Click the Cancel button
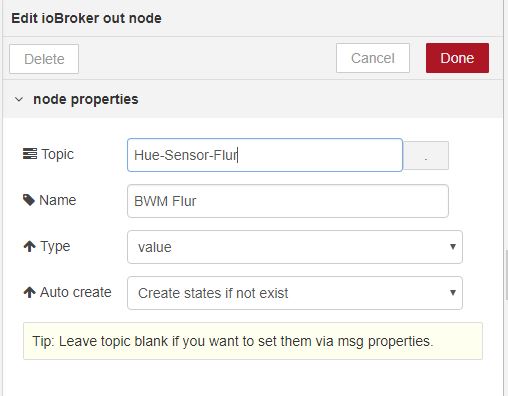 (373, 58)
